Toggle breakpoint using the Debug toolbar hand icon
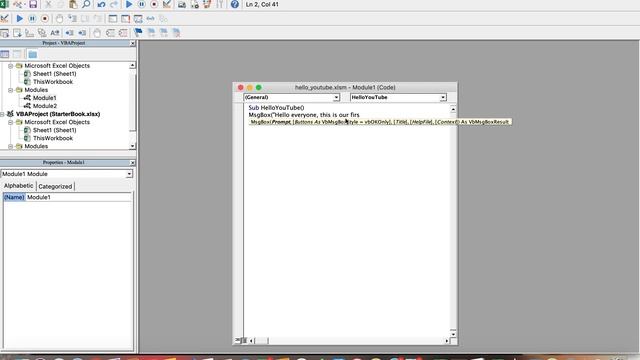640x360 pixels. (59, 19)
